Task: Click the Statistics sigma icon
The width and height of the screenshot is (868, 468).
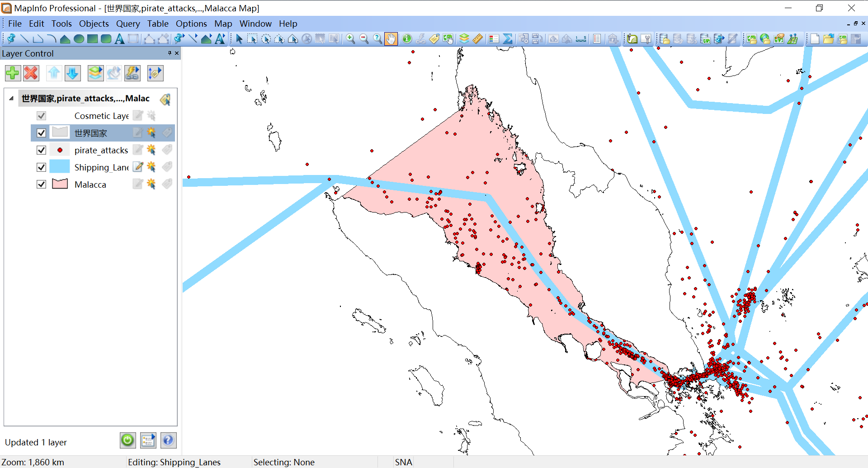Action: [508, 39]
